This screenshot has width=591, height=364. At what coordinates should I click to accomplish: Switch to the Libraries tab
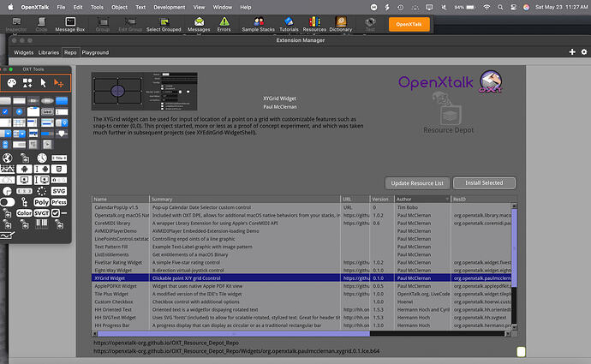point(49,52)
